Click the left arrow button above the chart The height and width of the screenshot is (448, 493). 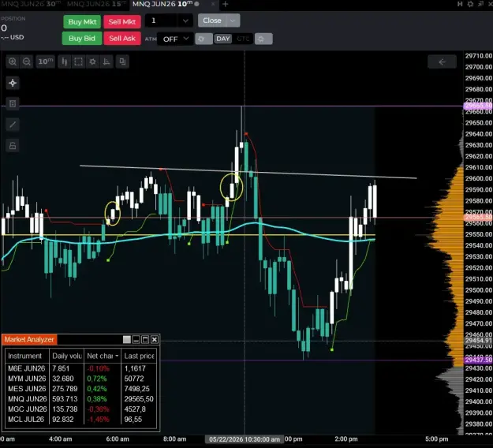(x=442, y=62)
